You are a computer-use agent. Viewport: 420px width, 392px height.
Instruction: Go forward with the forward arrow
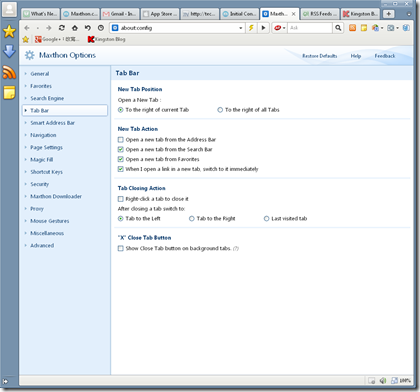click(x=49, y=28)
